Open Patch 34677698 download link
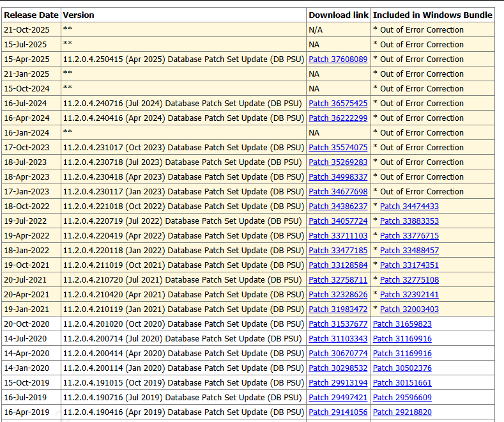Image resolution: width=504 pixels, height=422 pixels. [338, 192]
